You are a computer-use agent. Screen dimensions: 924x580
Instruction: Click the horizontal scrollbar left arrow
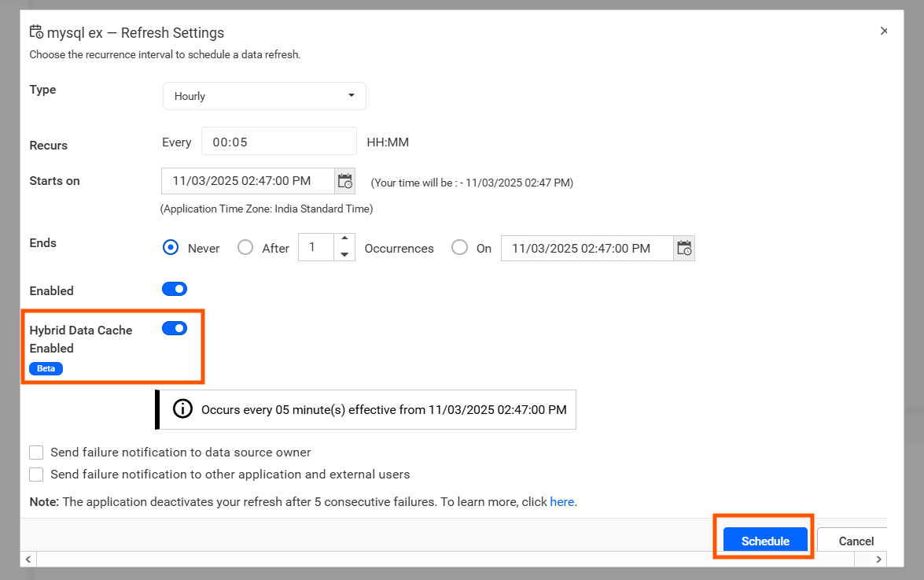[x=28, y=559]
